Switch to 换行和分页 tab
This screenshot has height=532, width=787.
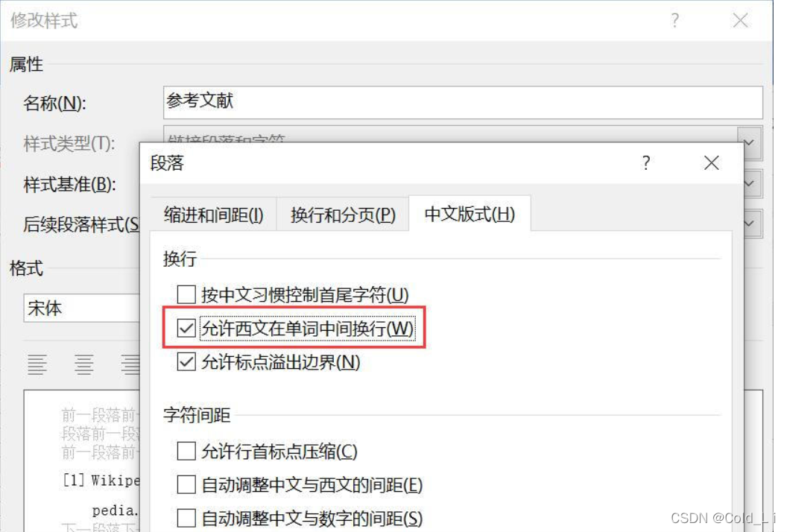point(343,215)
